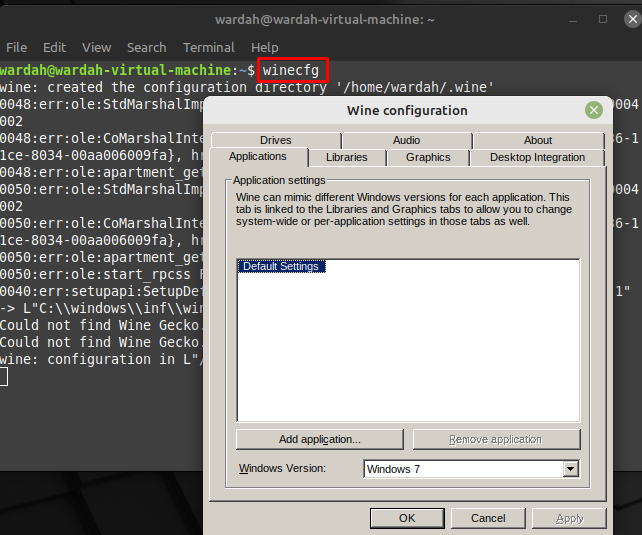Select Default Settings in the application list

[x=281, y=266]
